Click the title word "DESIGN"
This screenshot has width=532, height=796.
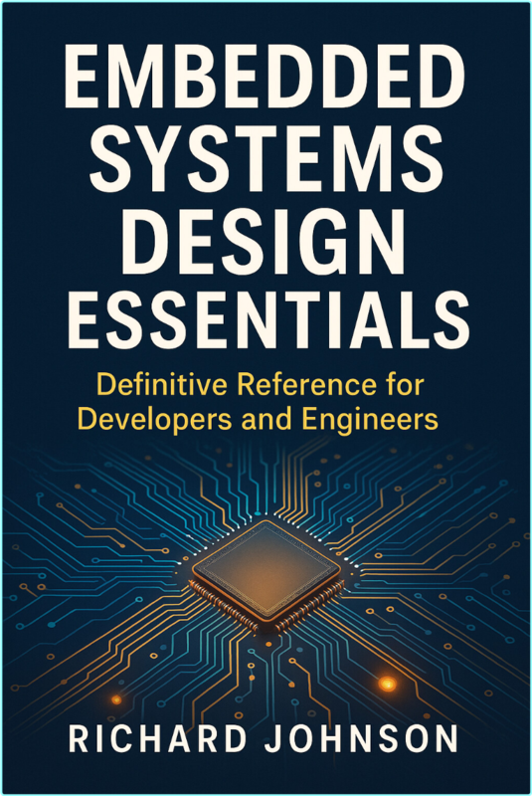(x=265, y=241)
